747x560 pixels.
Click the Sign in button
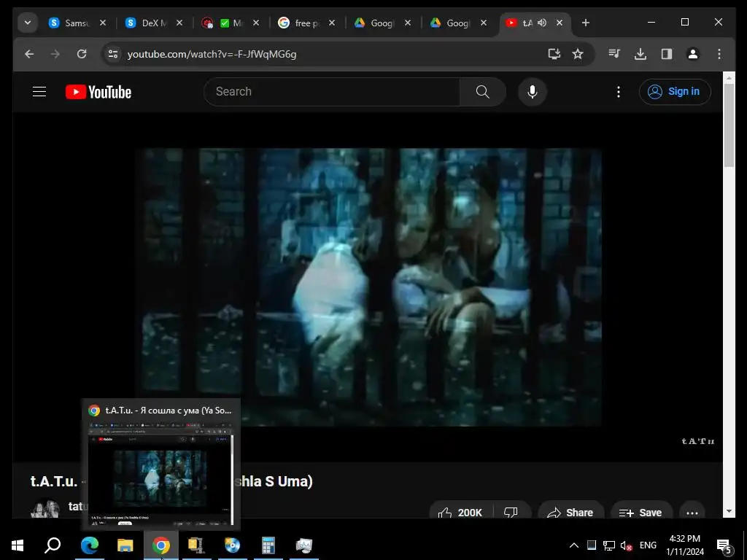point(675,91)
